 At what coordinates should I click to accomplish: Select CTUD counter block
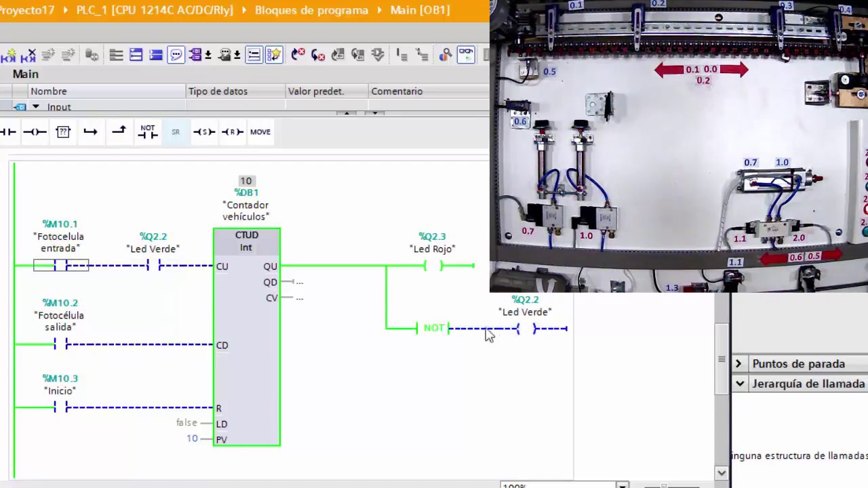pos(247,337)
